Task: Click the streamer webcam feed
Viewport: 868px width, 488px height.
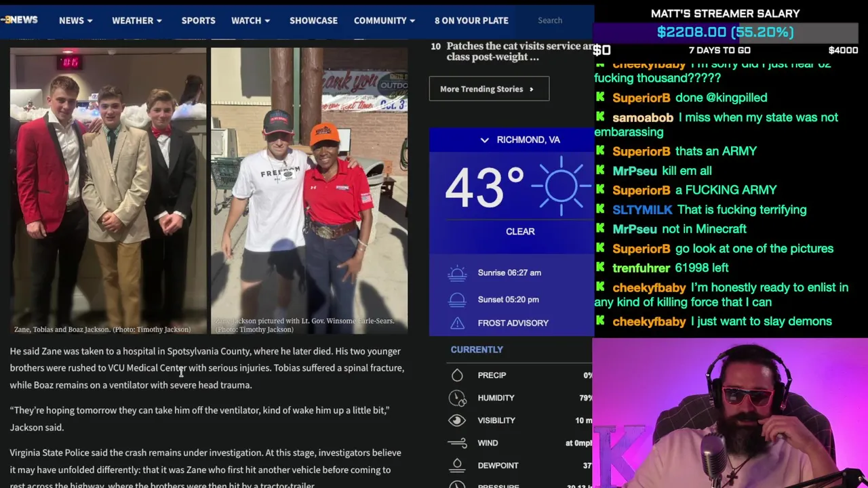Action: coord(730,413)
